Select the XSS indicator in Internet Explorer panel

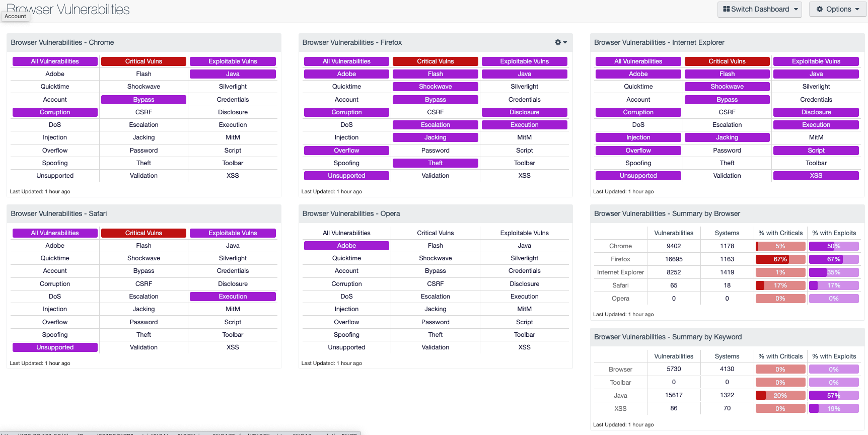[x=816, y=176]
